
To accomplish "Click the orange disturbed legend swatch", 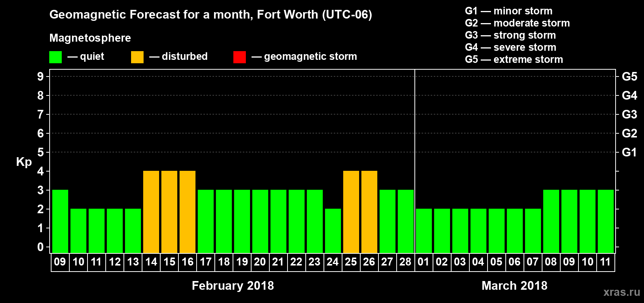I will coord(137,57).
